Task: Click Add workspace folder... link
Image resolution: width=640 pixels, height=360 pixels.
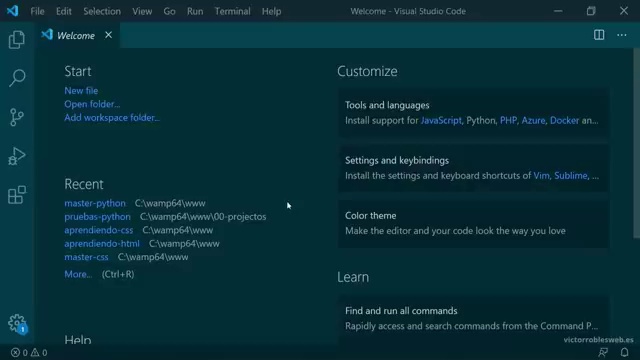Action: click(112, 118)
